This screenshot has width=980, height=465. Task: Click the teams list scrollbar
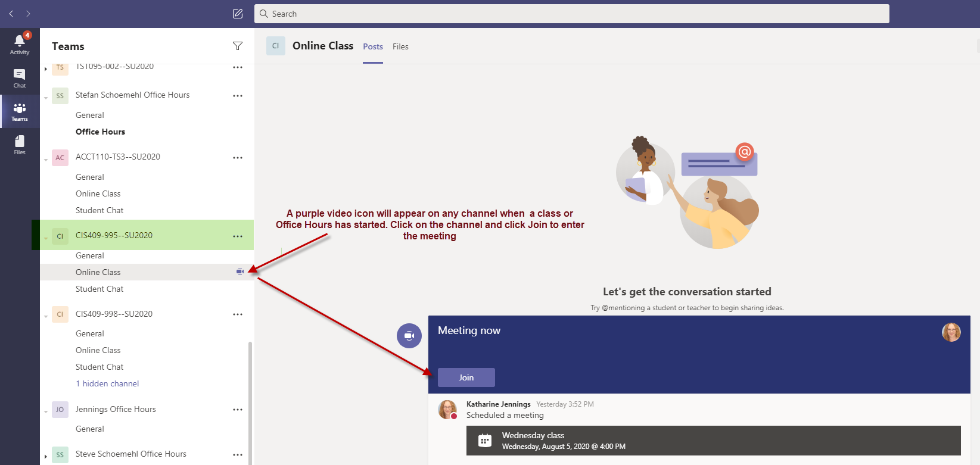coord(250,403)
